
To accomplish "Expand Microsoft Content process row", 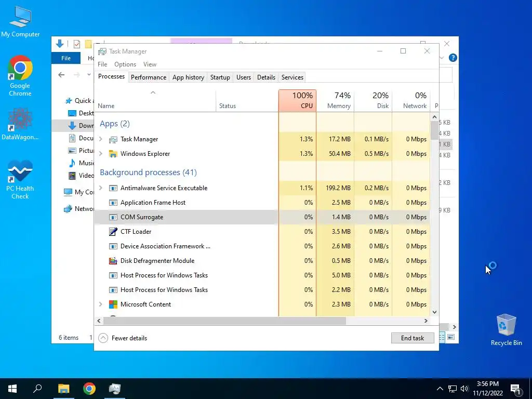I will coord(101,304).
